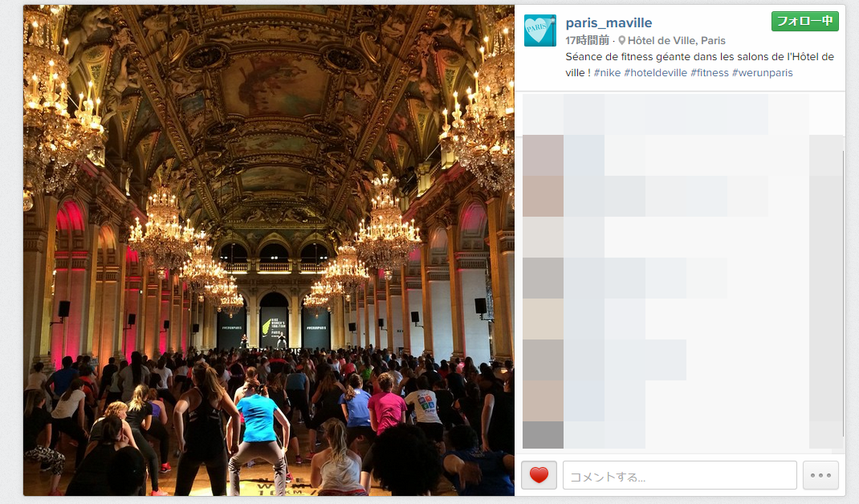Open the #fitness hashtag
The width and height of the screenshot is (859, 504).
pyautogui.click(x=710, y=73)
